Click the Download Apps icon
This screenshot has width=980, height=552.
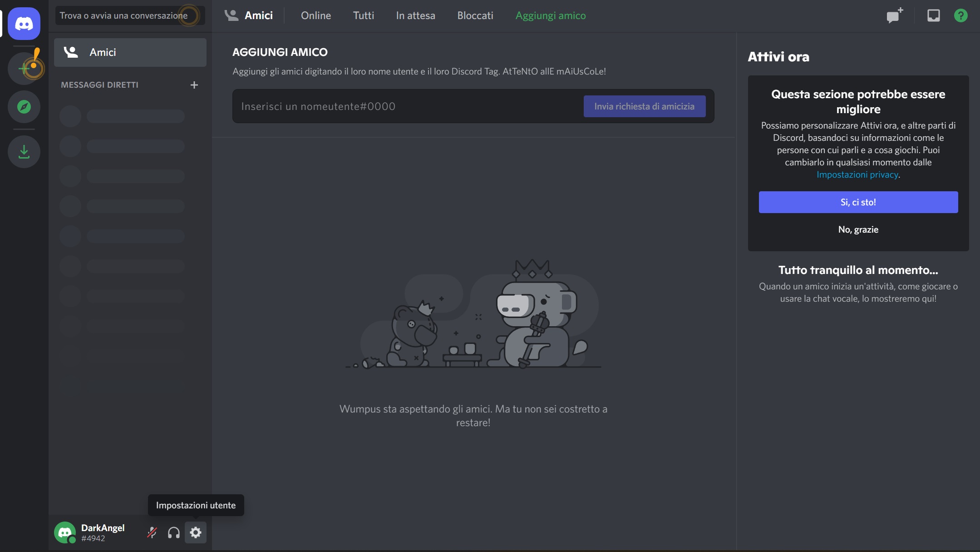(24, 151)
